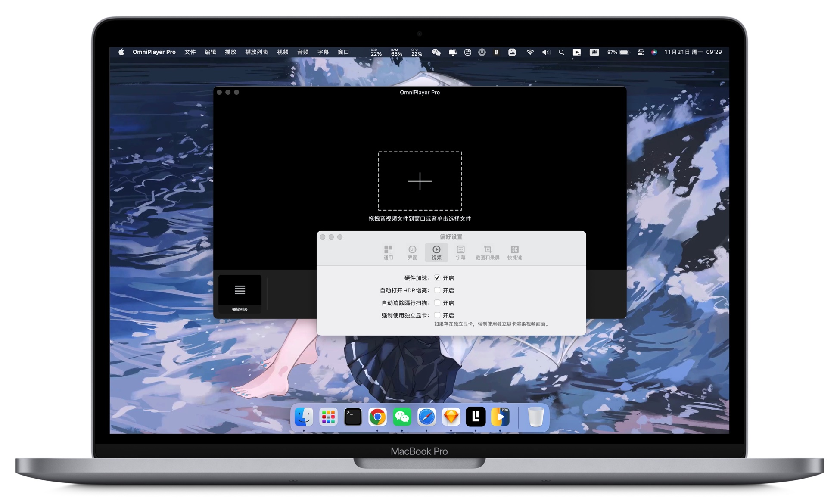Image resolution: width=840 pixels, height=504 pixels.
Task: Open Sketch from the Dock
Action: point(451,417)
